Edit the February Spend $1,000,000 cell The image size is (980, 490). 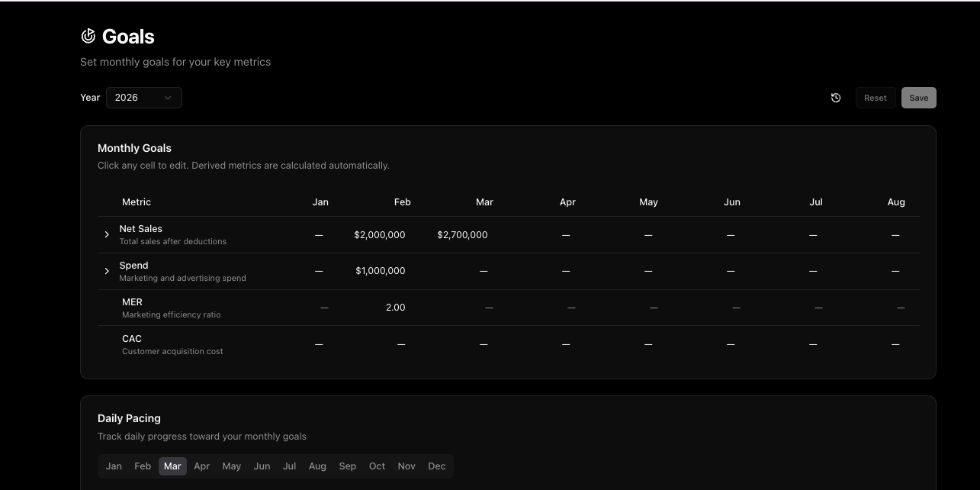click(x=381, y=271)
